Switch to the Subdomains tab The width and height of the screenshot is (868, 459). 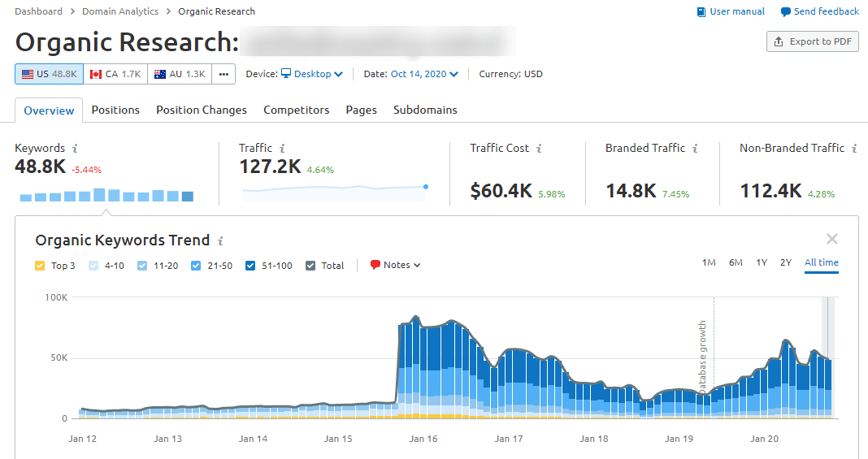425,110
